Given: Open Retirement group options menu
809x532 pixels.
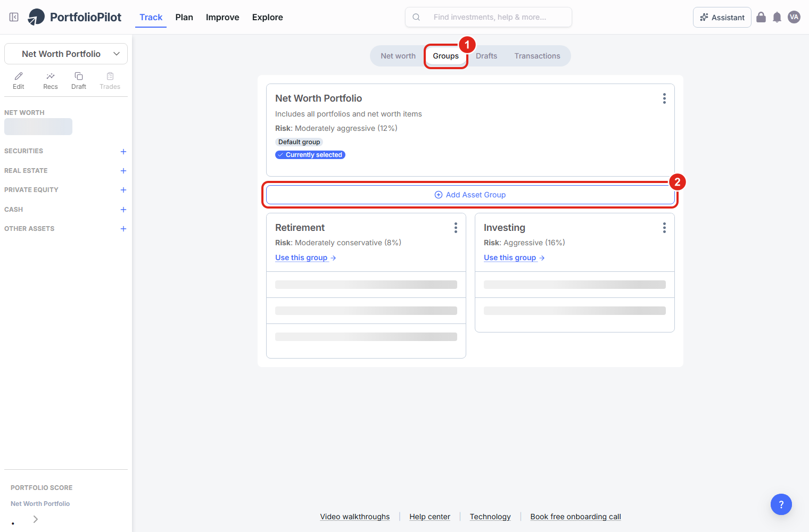Looking at the screenshot, I should (x=456, y=228).
